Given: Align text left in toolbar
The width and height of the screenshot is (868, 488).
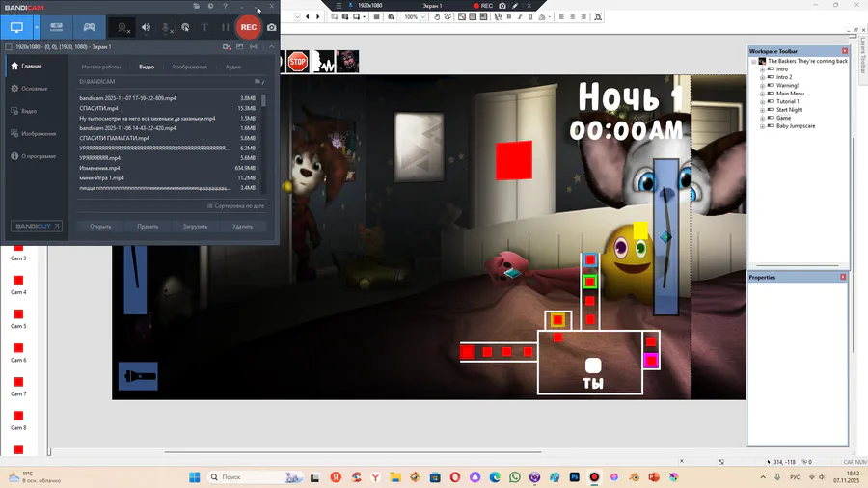Looking at the screenshot, I should tap(561, 17).
